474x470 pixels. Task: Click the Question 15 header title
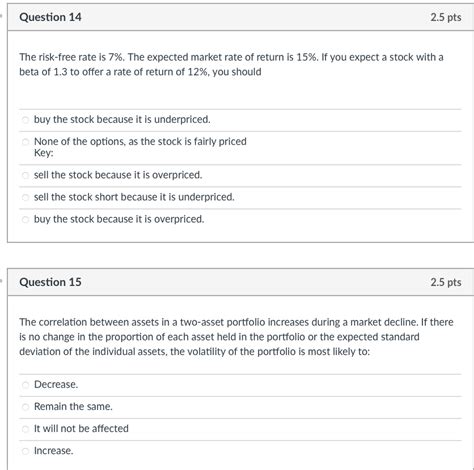pyautogui.click(x=50, y=282)
